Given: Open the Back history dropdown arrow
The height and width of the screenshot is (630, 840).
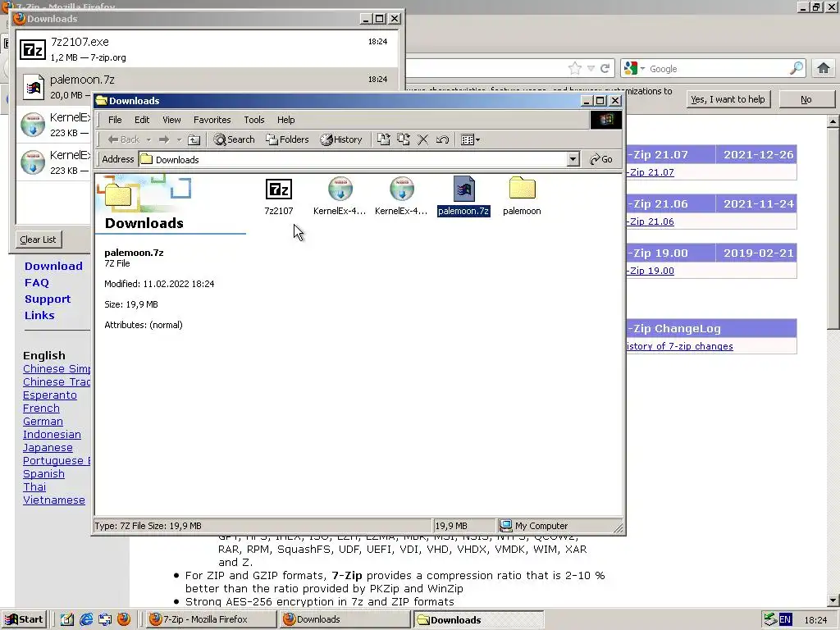Looking at the screenshot, I should 148,139.
